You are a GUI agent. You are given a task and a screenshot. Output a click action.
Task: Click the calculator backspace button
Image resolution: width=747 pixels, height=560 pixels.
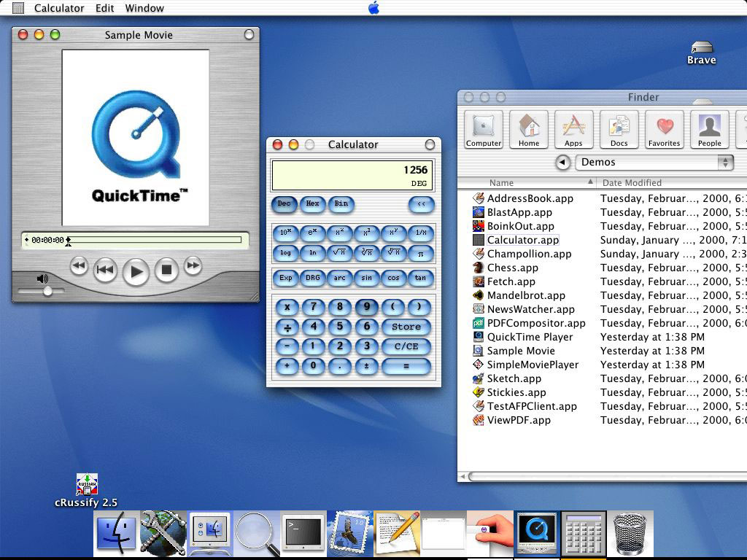tap(421, 204)
